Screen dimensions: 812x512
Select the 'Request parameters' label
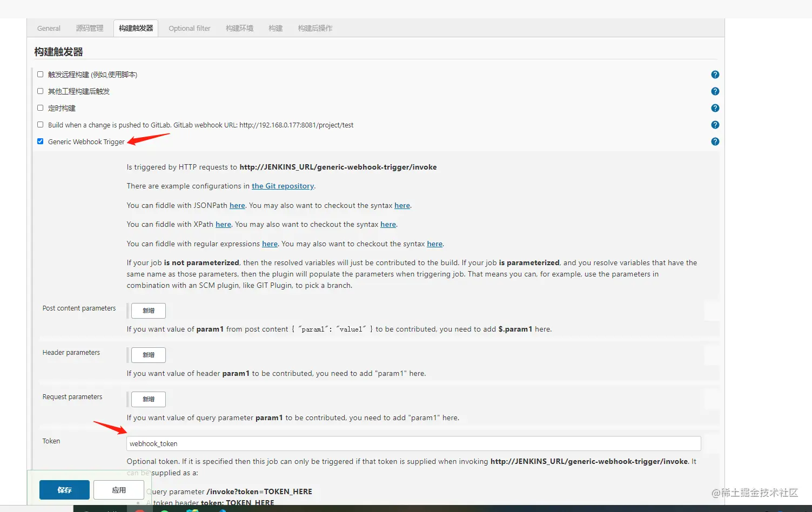click(x=72, y=396)
